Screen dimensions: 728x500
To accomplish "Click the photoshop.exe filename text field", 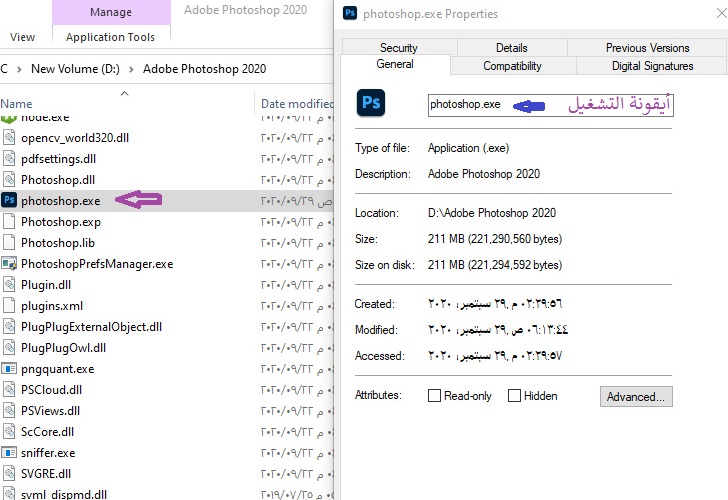I will tap(550, 104).
